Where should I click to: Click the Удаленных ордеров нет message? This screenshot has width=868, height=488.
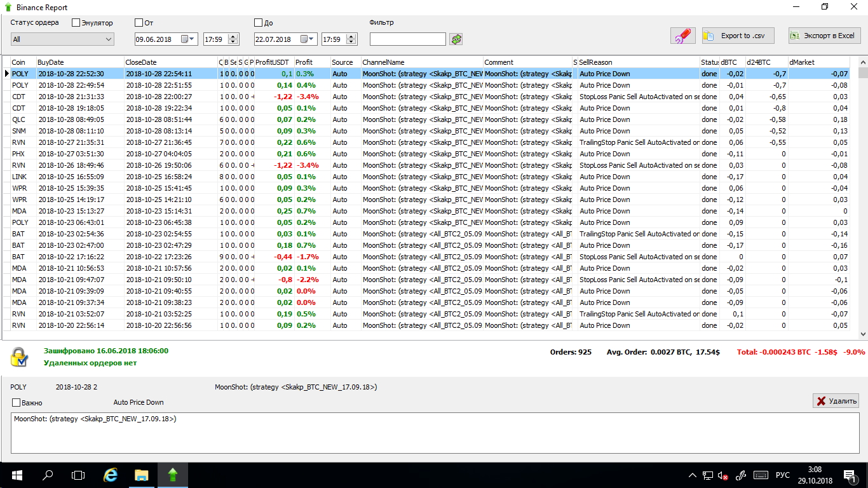click(90, 363)
